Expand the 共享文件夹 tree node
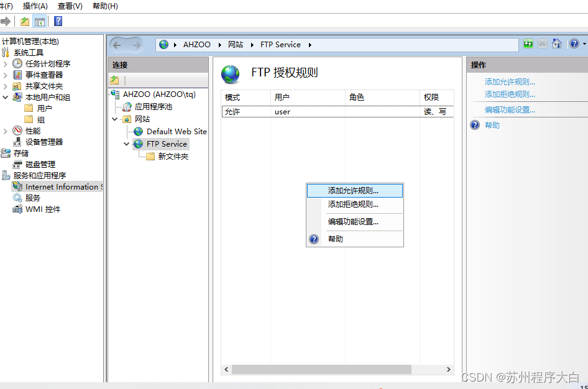Screen dimensions: 588x389 pos(5,86)
